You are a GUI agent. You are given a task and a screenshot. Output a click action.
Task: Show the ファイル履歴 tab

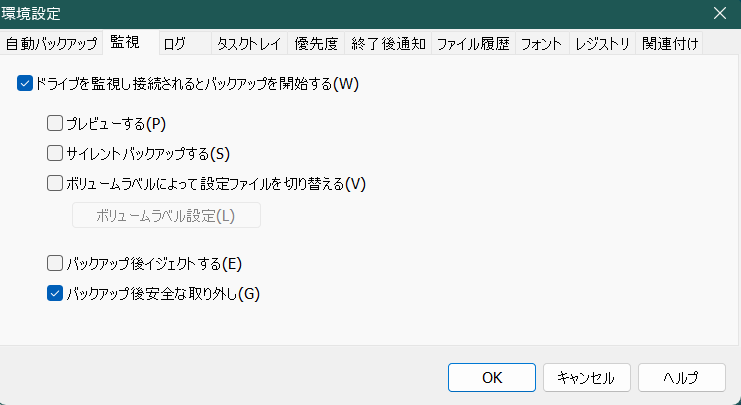[473, 44]
